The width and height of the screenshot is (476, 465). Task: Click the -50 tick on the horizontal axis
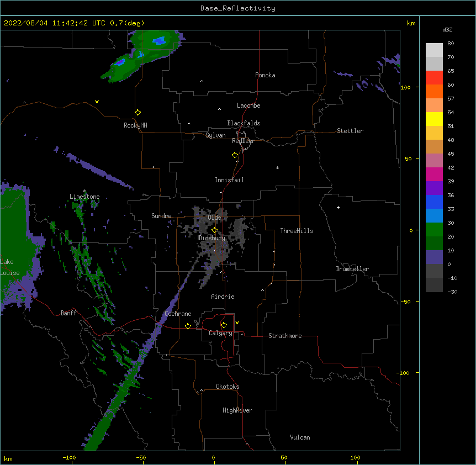coord(141,457)
